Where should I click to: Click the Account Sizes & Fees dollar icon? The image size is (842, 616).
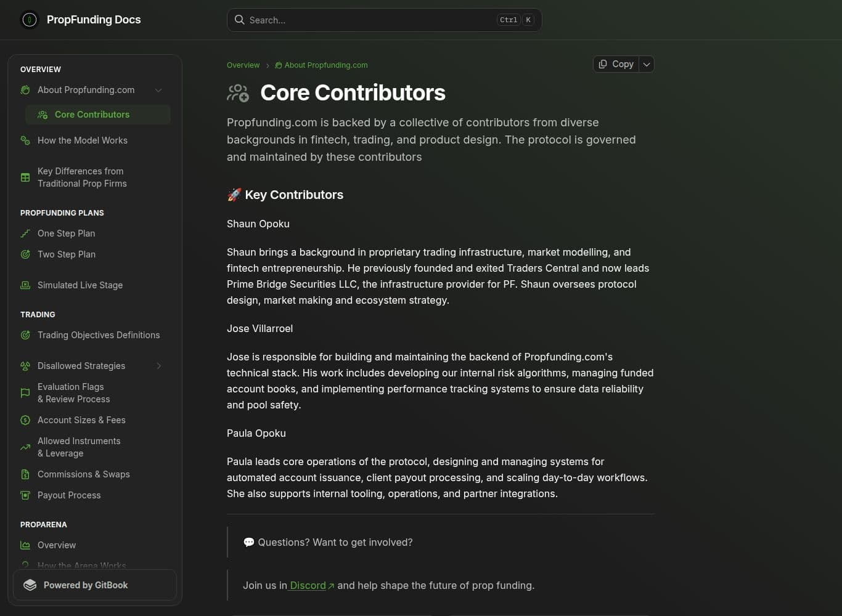25,420
